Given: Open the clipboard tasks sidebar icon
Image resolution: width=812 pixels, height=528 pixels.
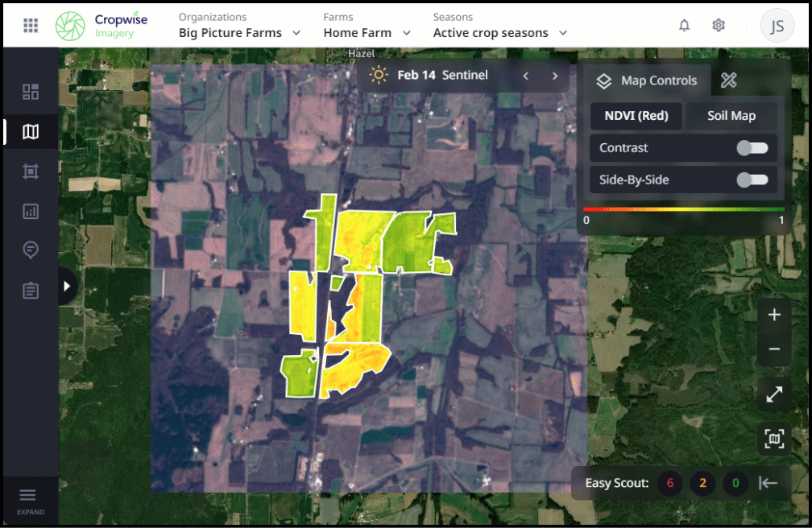Looking at the screenshot, I should point(31,291).
